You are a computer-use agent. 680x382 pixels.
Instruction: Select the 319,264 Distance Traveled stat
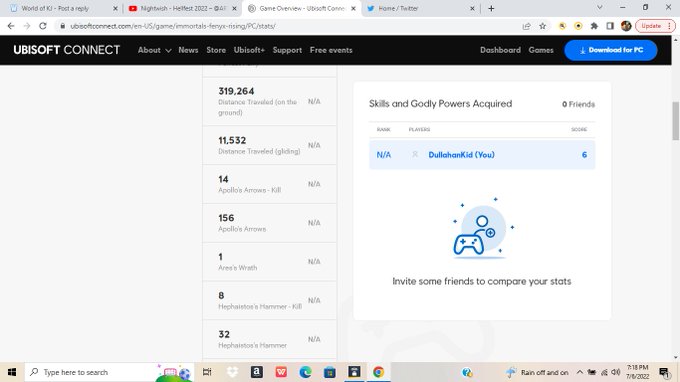point(269,101)
